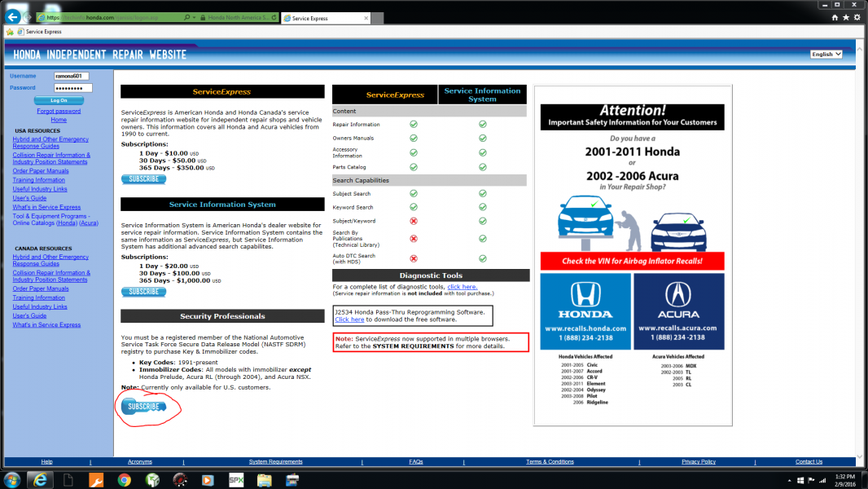Open USA Order Paper Manuals link
This screenshot has height=489, width=868.
pyautogui.click(x=41, y=171)
